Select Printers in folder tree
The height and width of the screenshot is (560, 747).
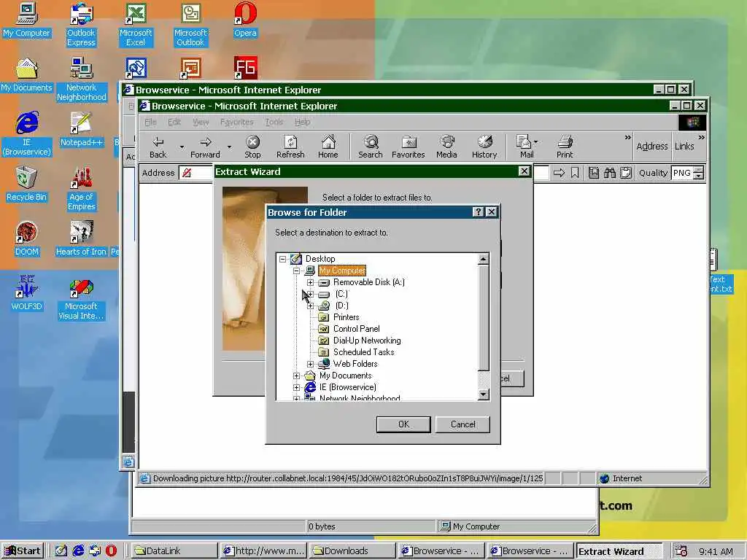point(347,317)
